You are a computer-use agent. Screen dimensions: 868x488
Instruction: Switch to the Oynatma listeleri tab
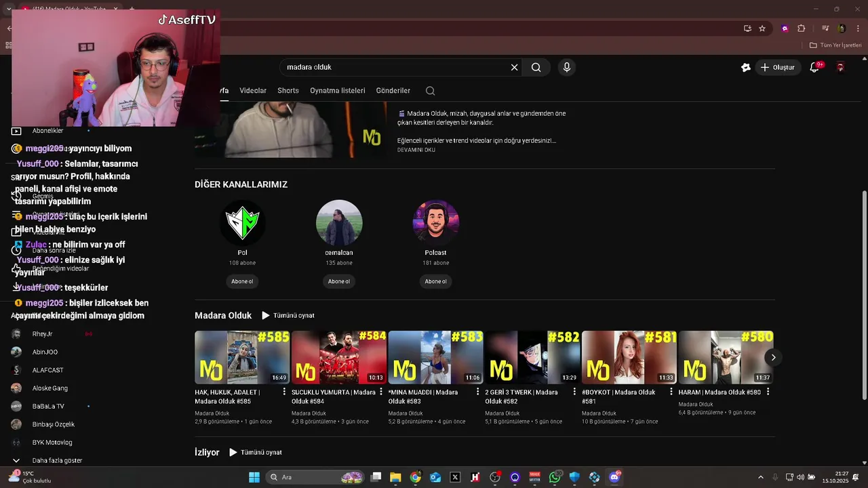point(338,91)
